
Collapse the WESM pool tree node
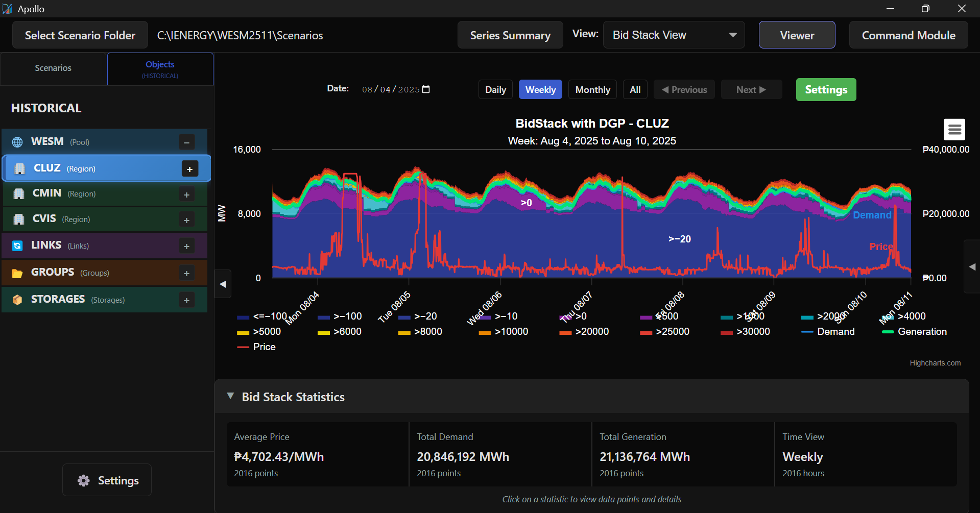pyautogui.click(x=186, y=142)
